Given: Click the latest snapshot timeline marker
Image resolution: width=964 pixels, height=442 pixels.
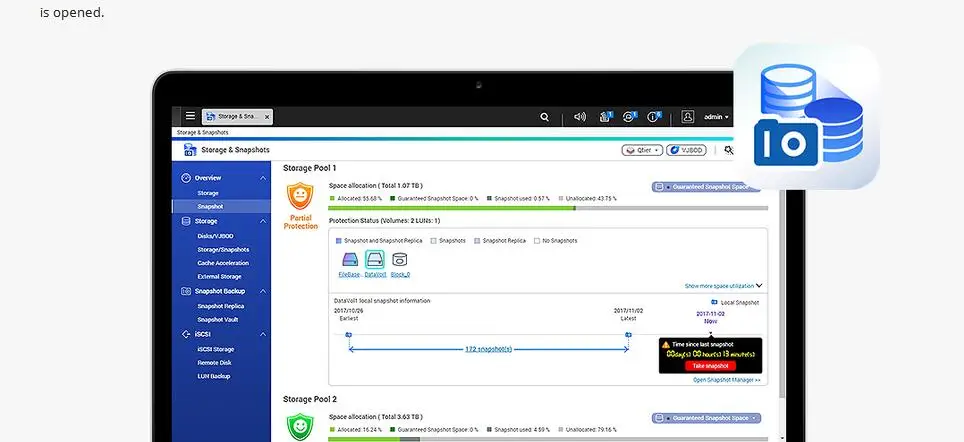Looking at the screenshot, I should [628, 334].
